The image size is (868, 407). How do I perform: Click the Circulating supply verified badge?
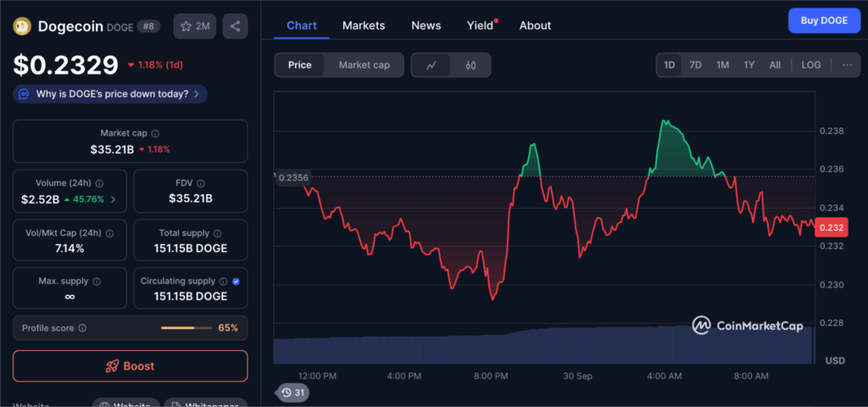click(236, 281)
